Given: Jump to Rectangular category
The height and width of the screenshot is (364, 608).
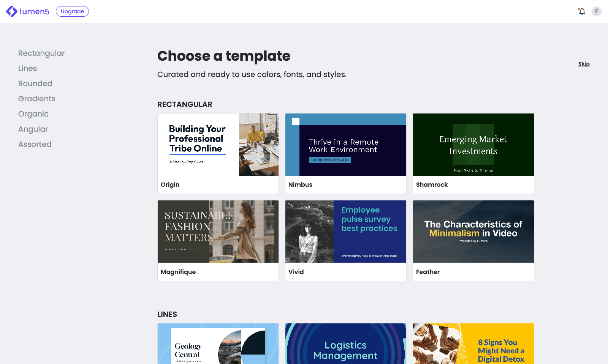Looking at the screenshot, I should [41, 53].
